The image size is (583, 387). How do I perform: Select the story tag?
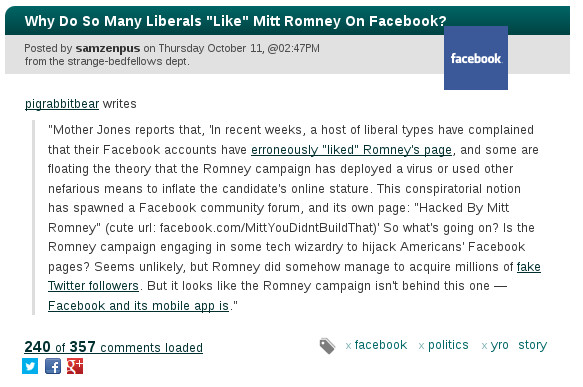[x=532, y=345]
